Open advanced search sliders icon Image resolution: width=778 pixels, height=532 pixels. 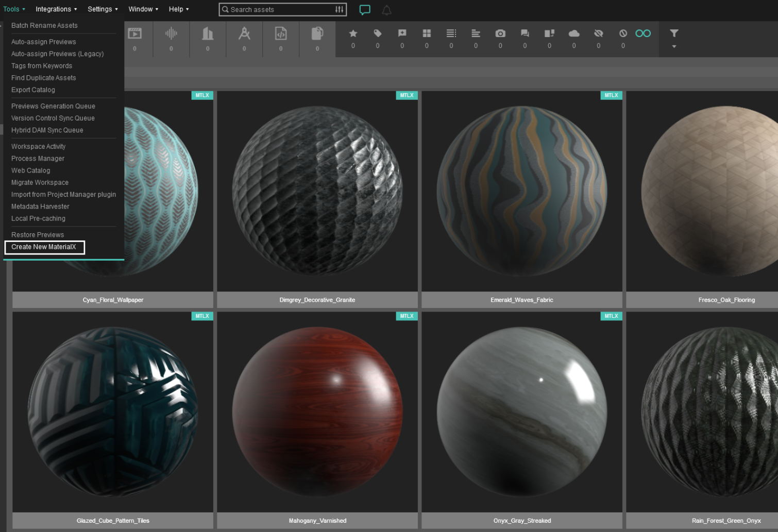point(339,9)
